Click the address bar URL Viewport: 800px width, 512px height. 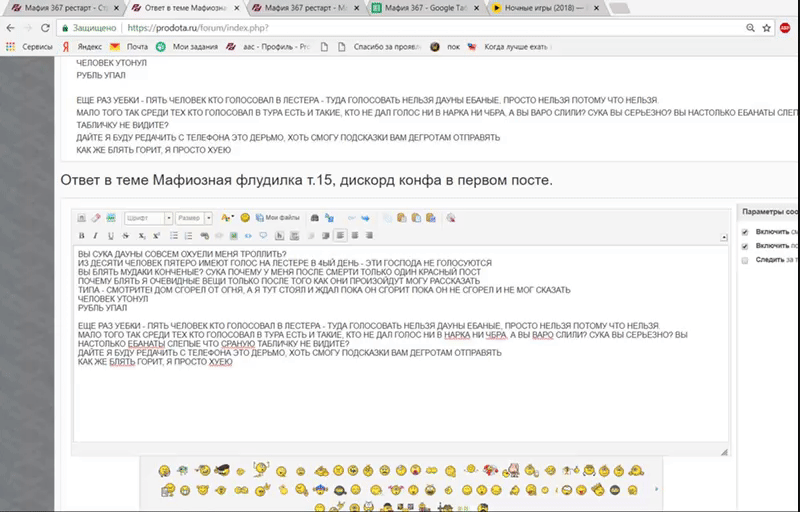198,28
